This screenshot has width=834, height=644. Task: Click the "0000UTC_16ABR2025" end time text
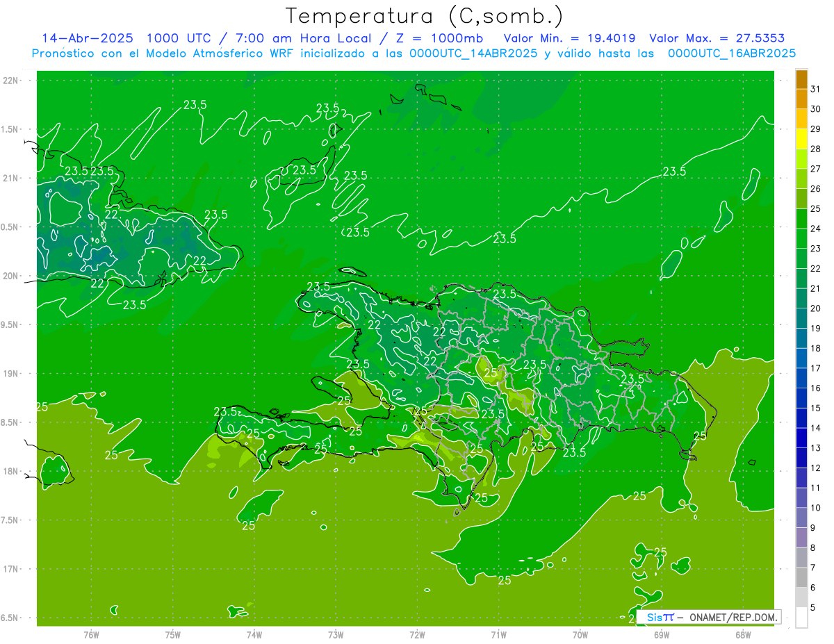point(732,53)
